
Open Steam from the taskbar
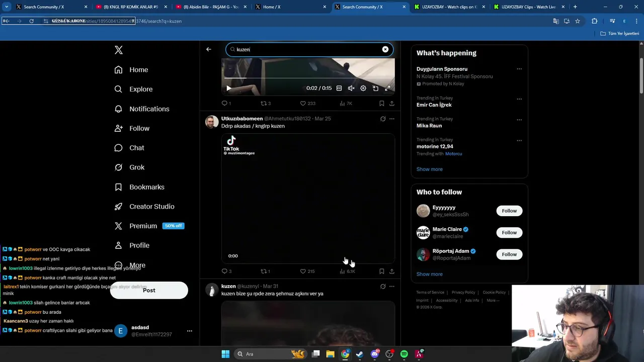point(360,354)
